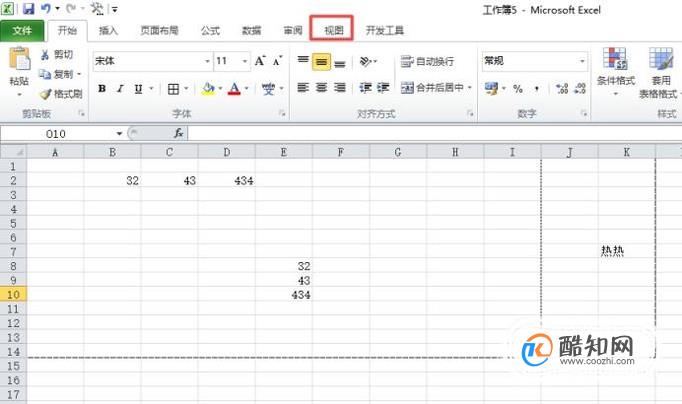Click the accounting number format icon

click(x=491, y=89)
